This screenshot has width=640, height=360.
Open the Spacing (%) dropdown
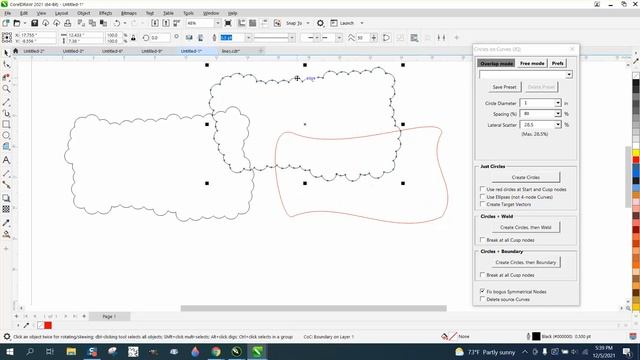point(558,113)
